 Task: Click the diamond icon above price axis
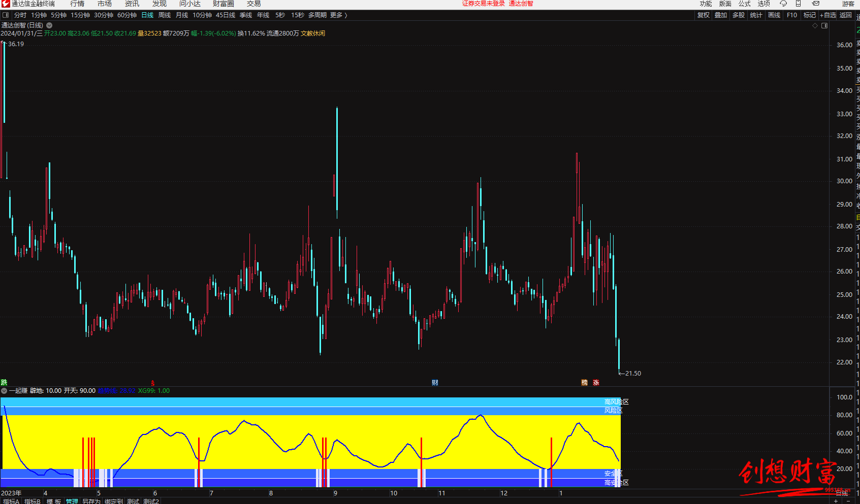click(x=815, y=25)
